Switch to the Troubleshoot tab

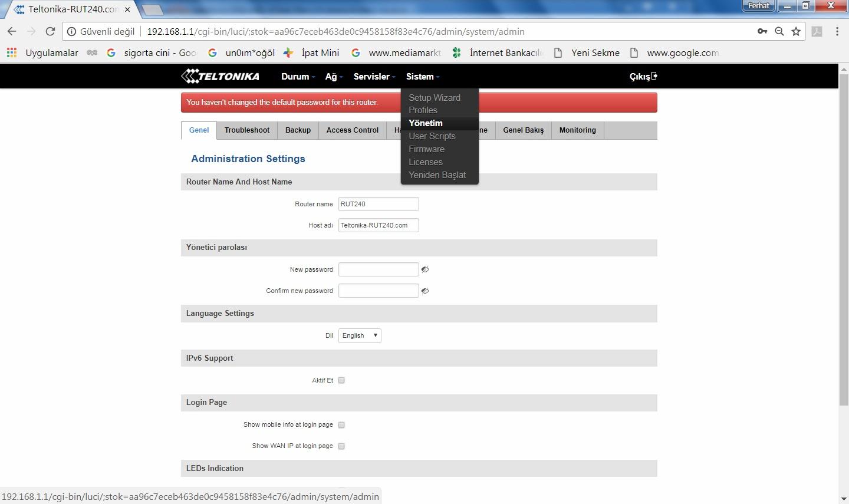click(246, 130)
